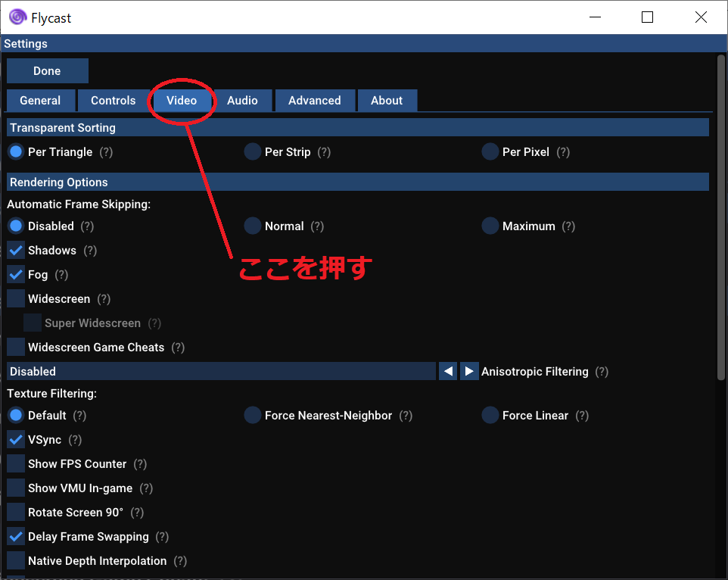Open the Anisotropic Filtering Disabled value box
728x580 pixels.
coord(221,372)
